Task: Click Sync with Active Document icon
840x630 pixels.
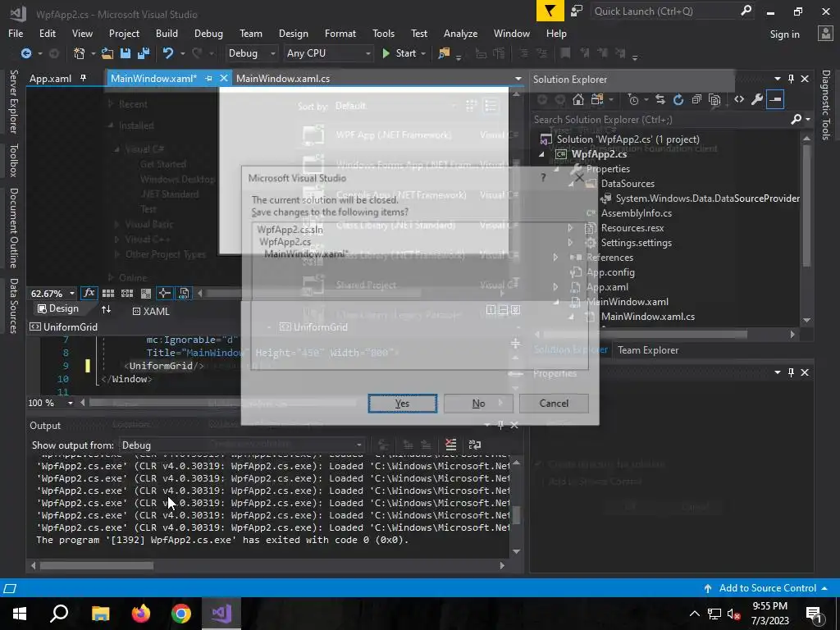Action: [660, 99]
